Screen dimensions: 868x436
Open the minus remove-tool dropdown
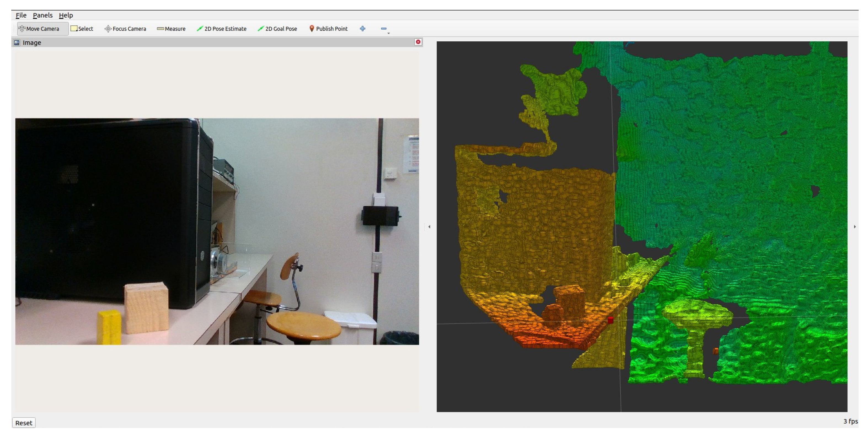coord(384,29)
